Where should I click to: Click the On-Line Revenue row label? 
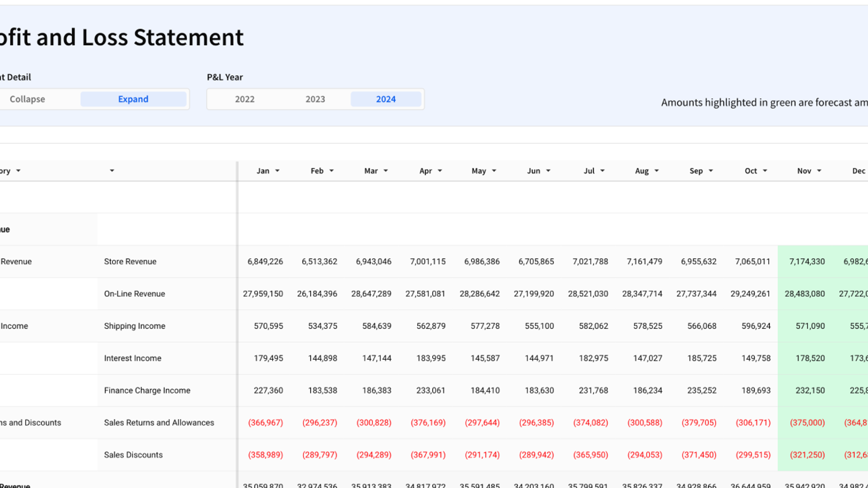(x=134, y=294)
